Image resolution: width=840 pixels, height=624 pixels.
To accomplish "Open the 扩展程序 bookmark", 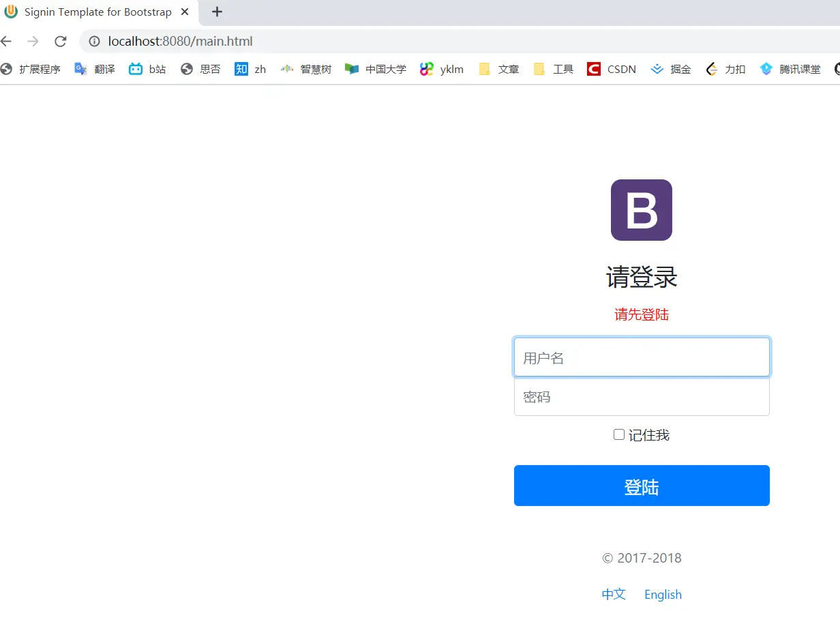I will 31,69.
